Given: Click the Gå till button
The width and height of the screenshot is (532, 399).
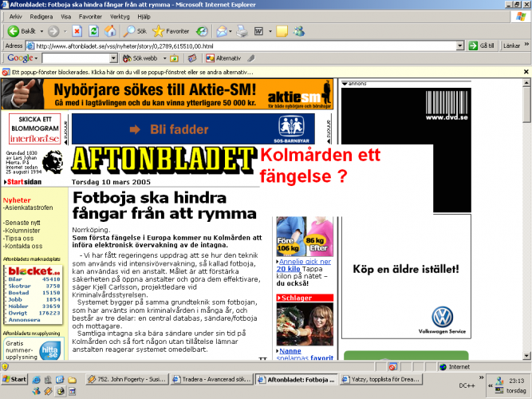Looking at the screenshot, I should coord(482,45).
